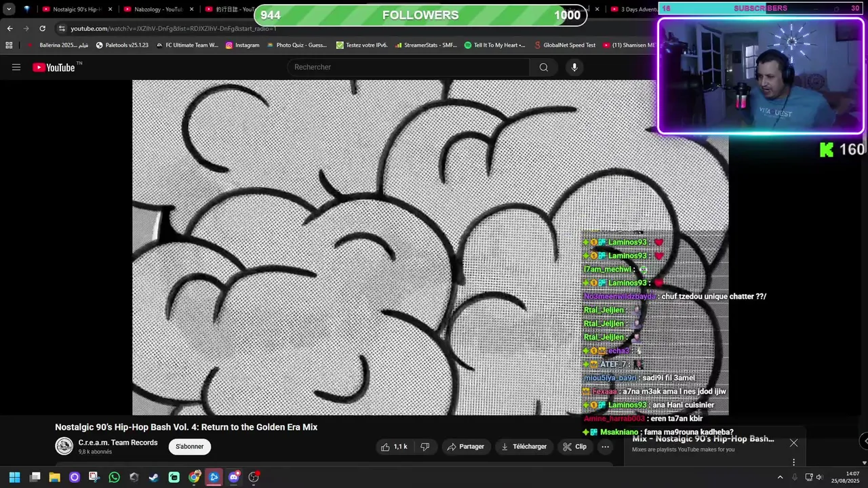Screen dimensions: 868x488
Task: Open Google Chrome from the taskbar
Action: pyautogui.click(x=195, y=477)
